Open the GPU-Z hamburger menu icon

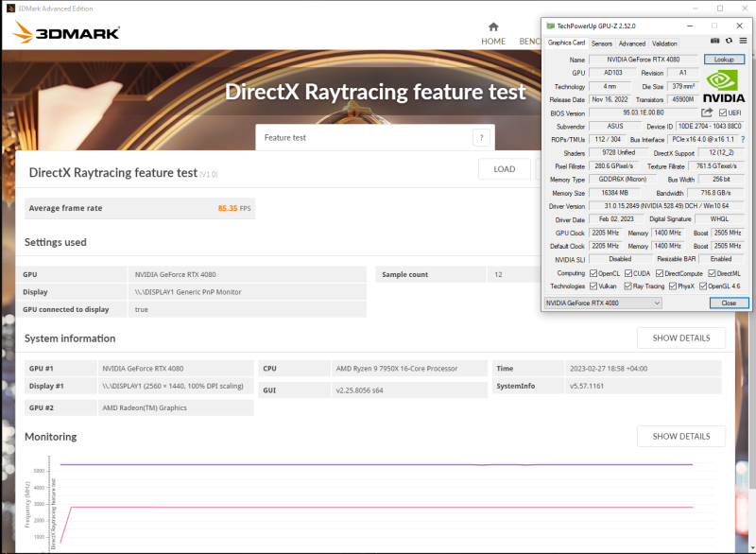coord(743,42)
